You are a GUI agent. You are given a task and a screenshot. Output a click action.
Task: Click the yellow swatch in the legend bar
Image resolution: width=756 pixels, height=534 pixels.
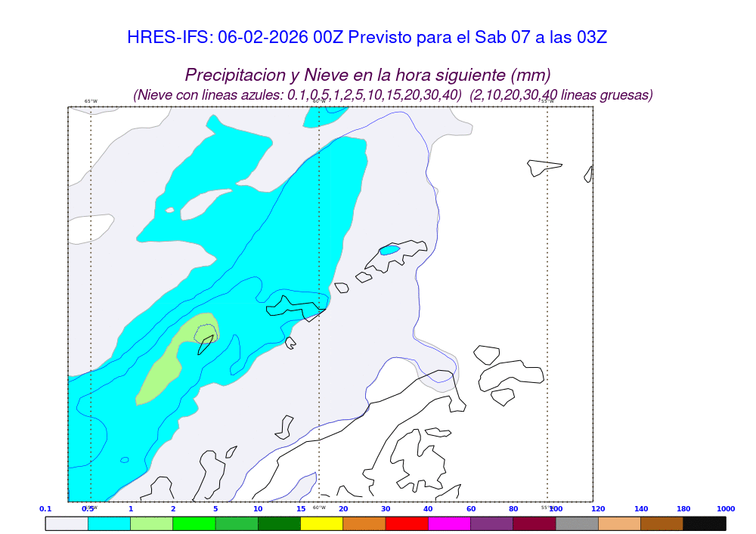coord(321,523)
